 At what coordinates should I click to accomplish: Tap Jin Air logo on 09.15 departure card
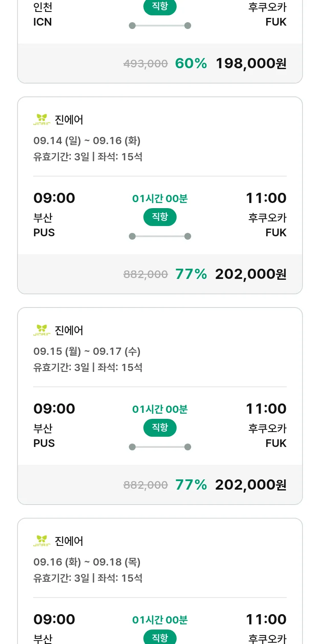pos(41,330)
